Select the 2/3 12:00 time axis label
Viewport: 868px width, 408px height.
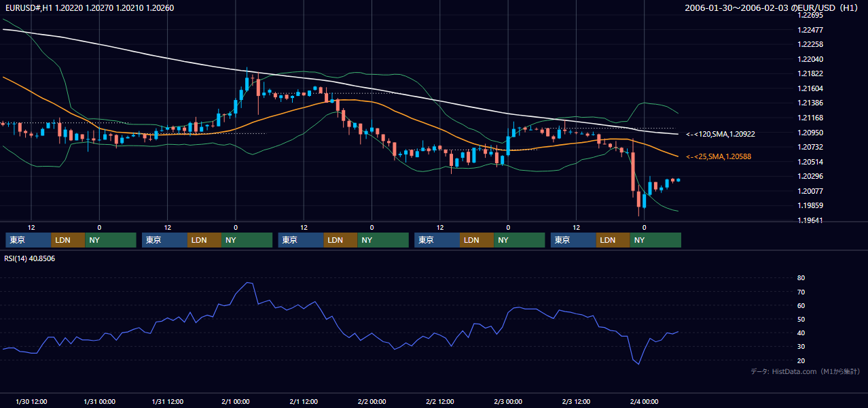(x=576, y=401)
